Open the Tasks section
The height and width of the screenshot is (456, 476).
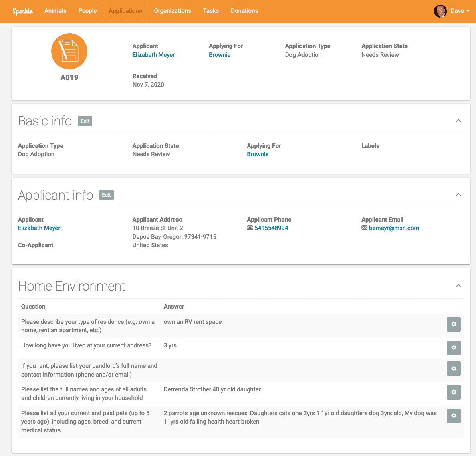coord(211,11)
